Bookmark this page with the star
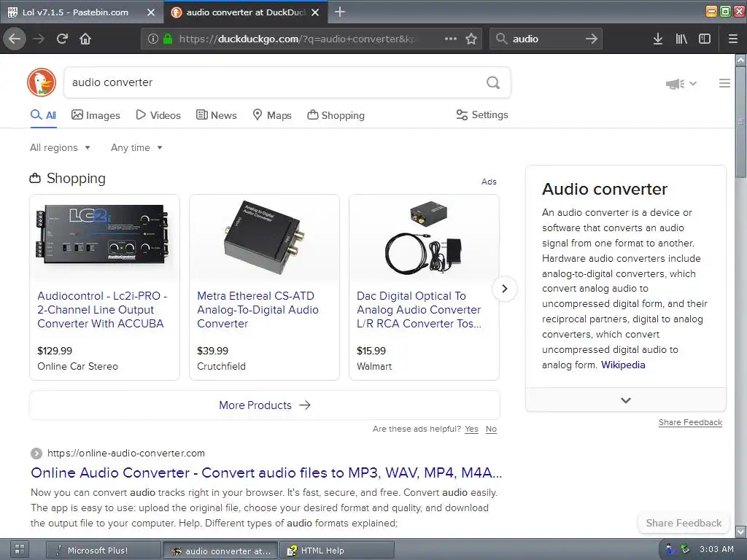This screenshot has width=747, height=560. [471, 39]
